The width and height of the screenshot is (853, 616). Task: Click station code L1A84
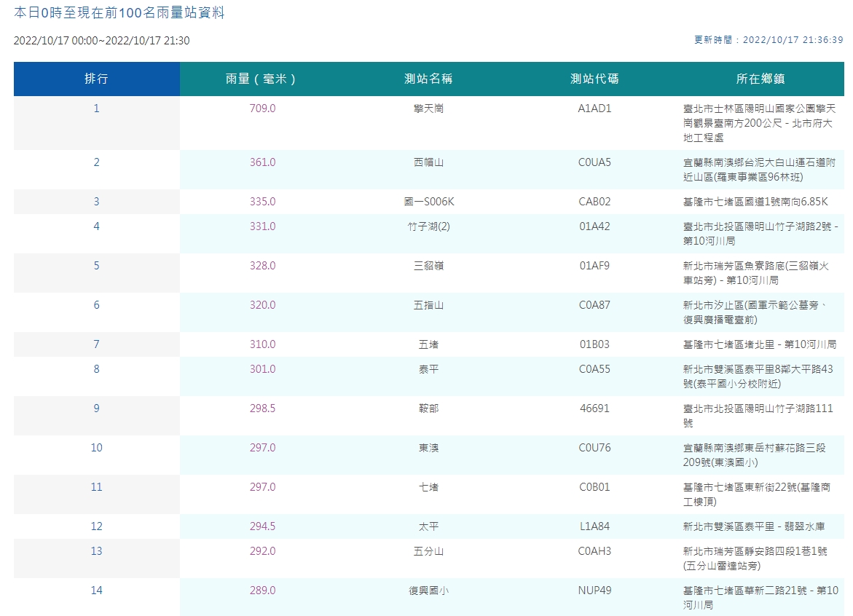click(x=594, y=526)
